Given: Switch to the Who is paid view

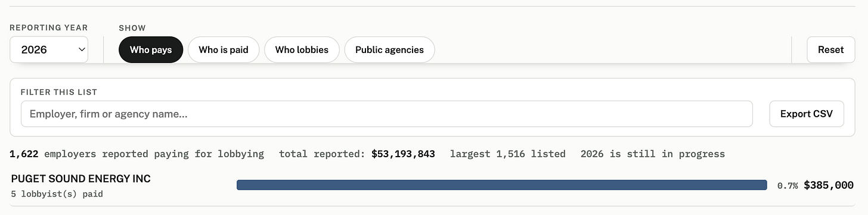Looking at the screenshot, I should tap(224, 50).
